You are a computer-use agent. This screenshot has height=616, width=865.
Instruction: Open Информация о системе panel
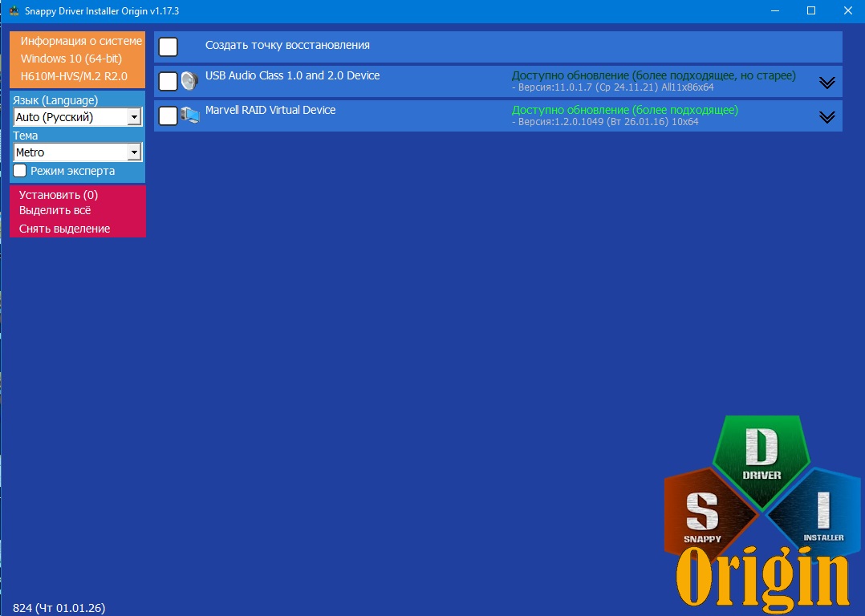point(81,41)
